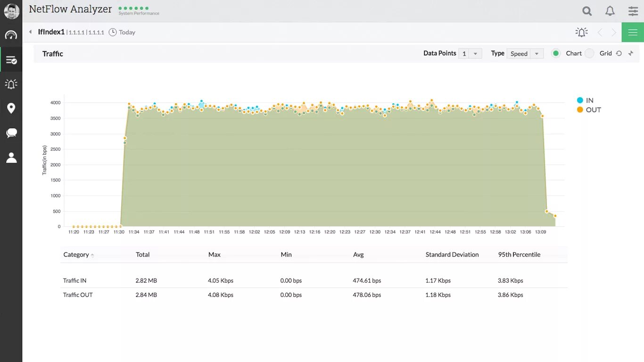Click the IfIndex1 interface title
644x362 pixels.
(x=51, y=32)
